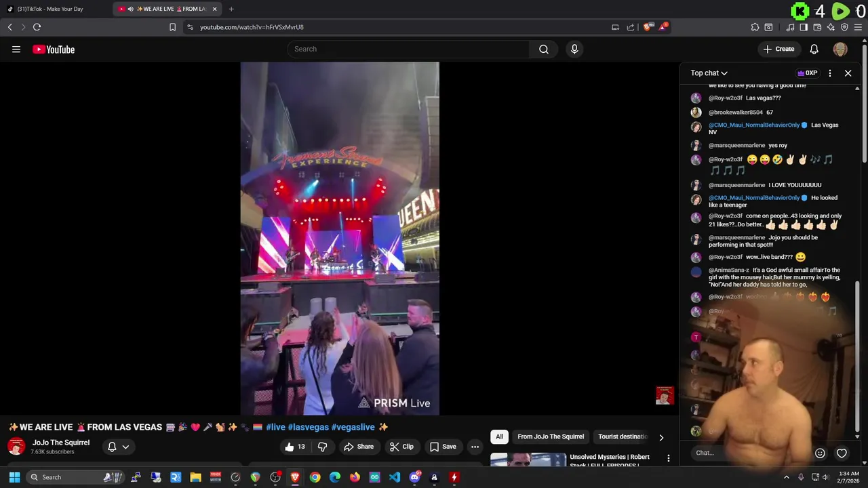Open Visual Studio Code from taskbar
Image resolution: width=868 pixels, height=488 pixels.
point(395,477)
